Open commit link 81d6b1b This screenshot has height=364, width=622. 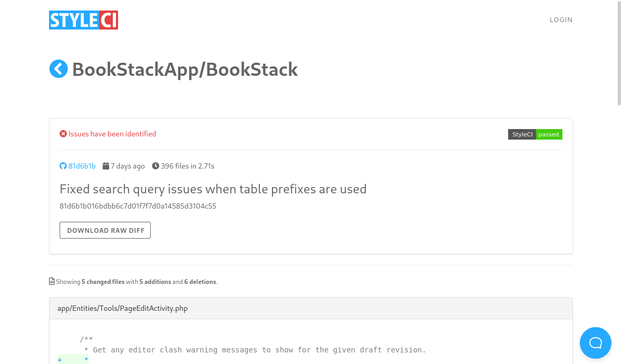click(x=82, y=166)
